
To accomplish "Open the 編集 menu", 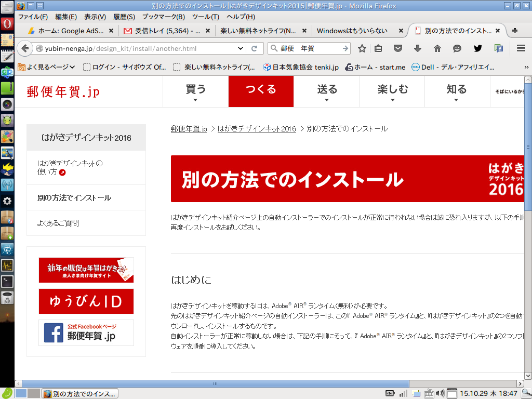I will click(x=66, y=17).
